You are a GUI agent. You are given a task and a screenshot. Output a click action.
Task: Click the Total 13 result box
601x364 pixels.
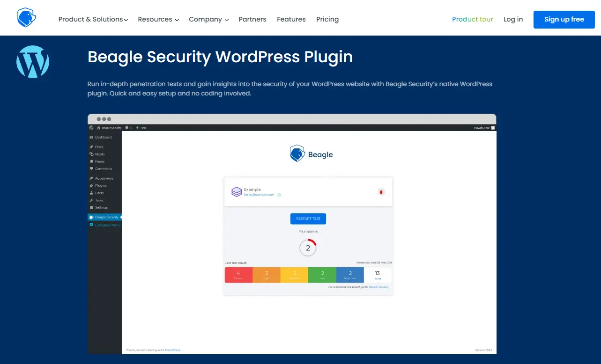point(378,275)
